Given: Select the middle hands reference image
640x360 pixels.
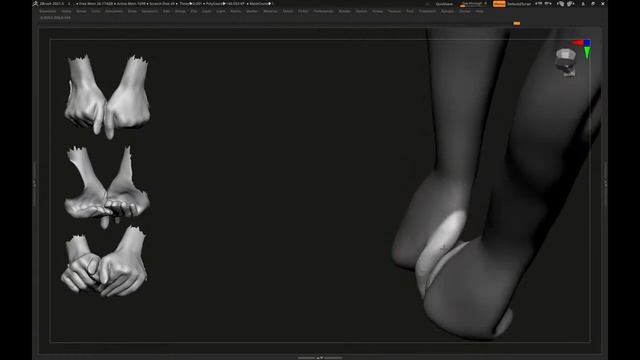Looking at the screenshot, I should [107, 186].
